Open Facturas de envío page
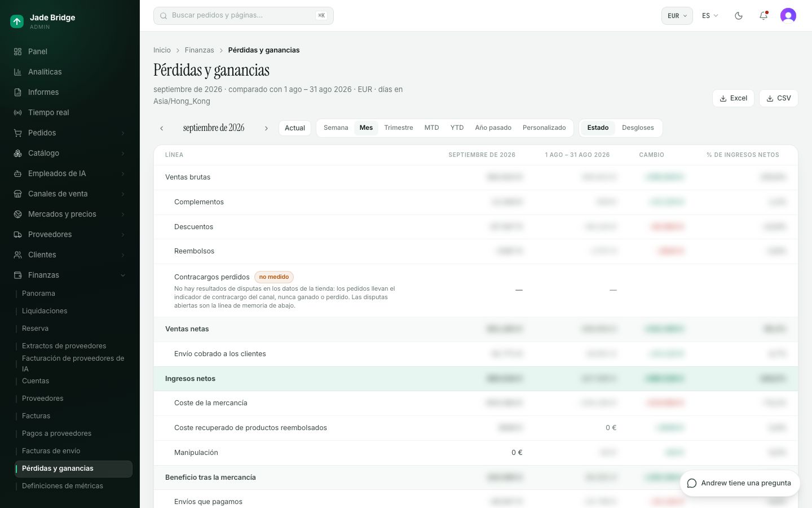This screenshot has height=508, width=812. click(x=73, y=451)
